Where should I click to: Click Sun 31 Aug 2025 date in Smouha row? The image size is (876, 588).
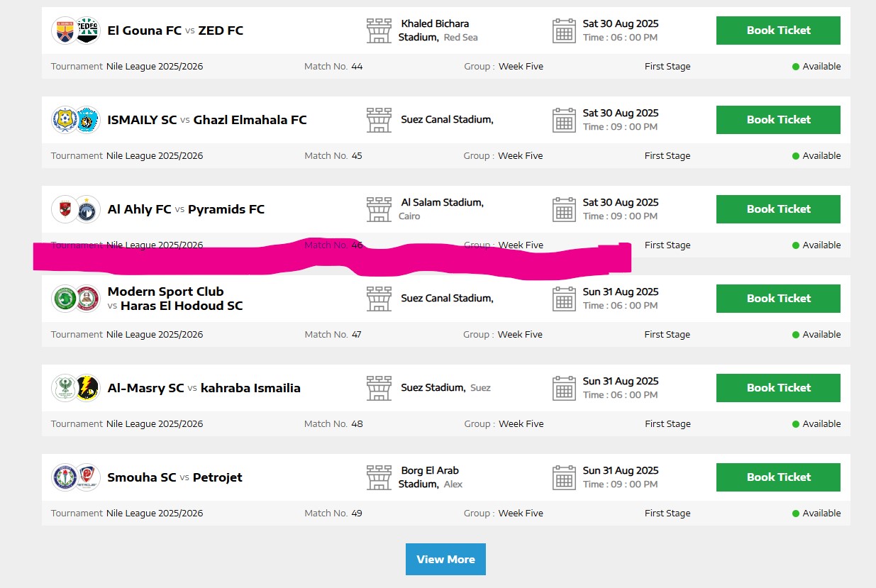coord(621,470)
